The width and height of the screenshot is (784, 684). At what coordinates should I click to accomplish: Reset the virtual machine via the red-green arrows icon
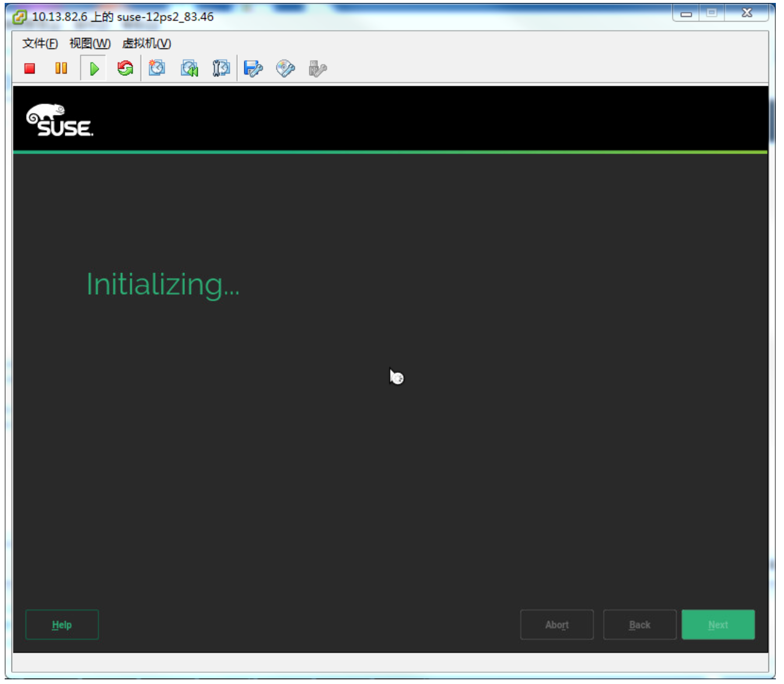[x=125, y=69]
